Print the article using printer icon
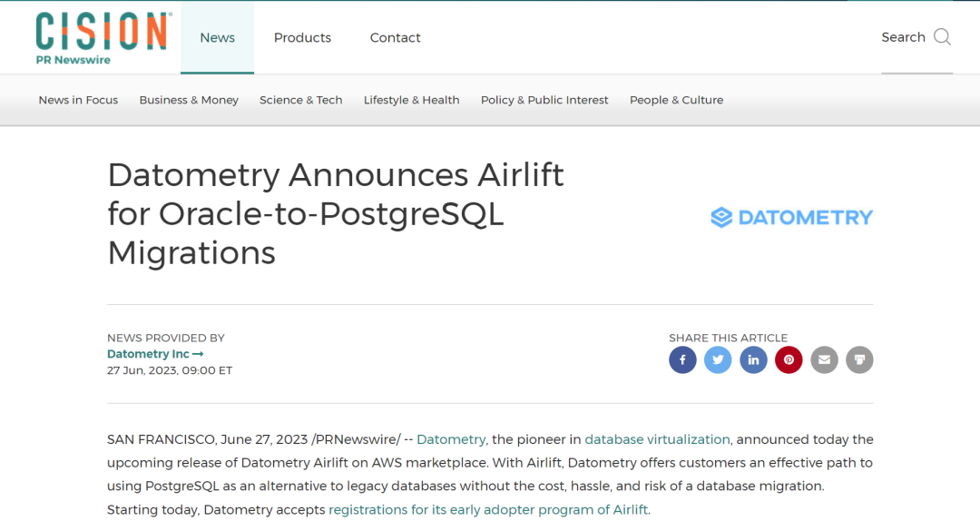Screen dimensions: 980x531 (859, 359)
